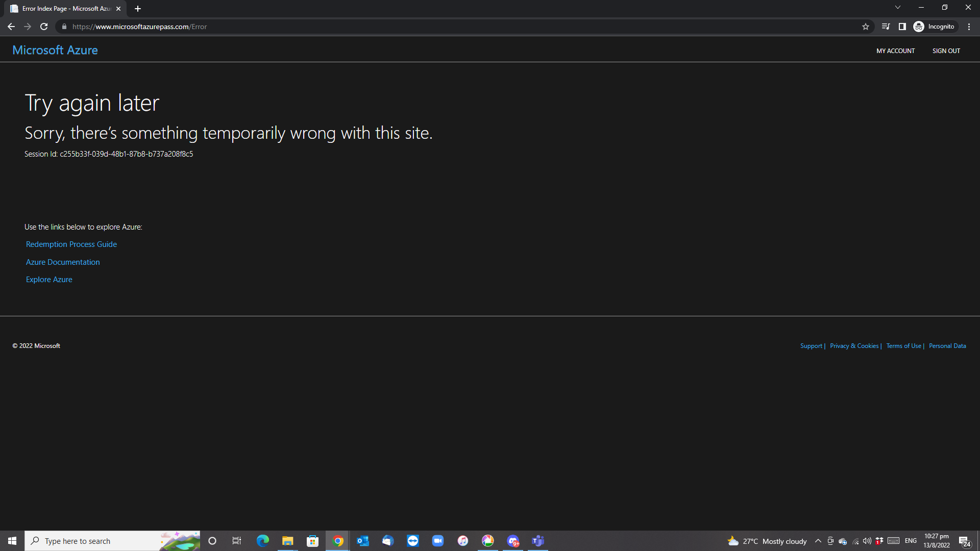Open the Chrome three-dot menu

point(969,27)
